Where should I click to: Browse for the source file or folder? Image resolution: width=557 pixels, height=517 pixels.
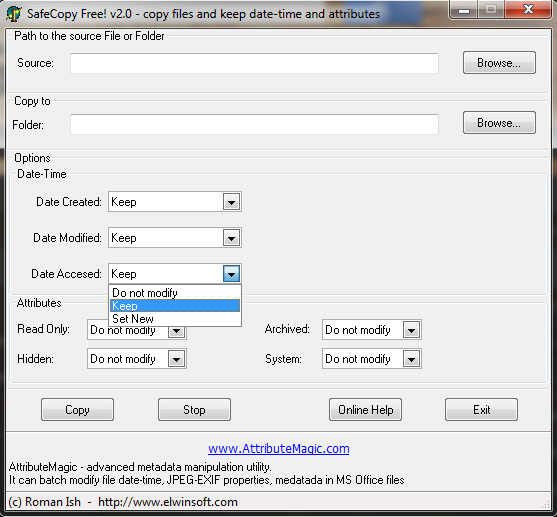pyautogui.click(x=499, y=63)
